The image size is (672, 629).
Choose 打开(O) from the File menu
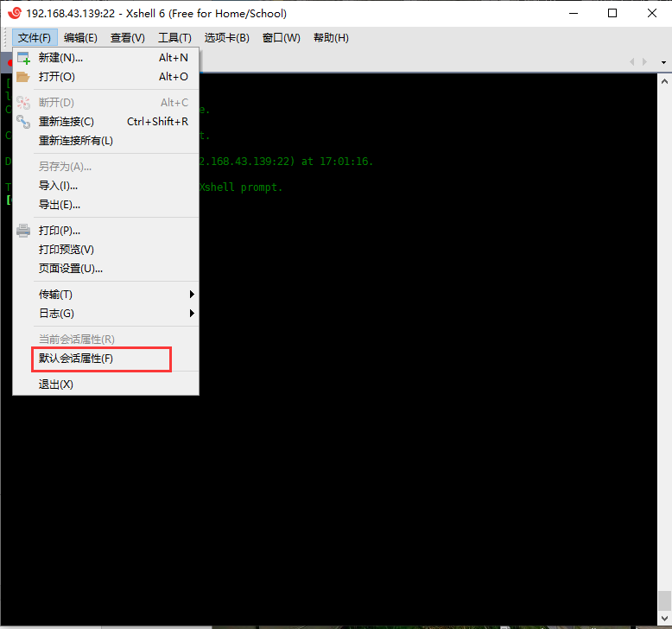coord(106,77)
